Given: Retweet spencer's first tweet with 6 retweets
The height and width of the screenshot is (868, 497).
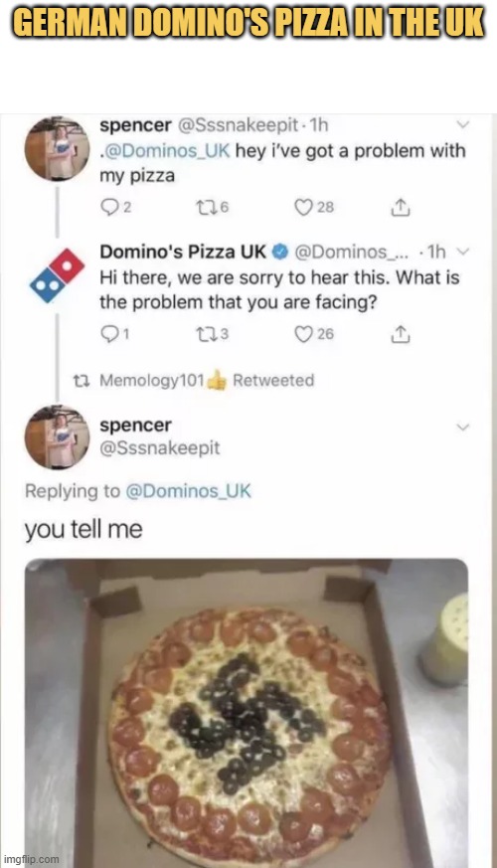Looking at the screenshot, I should coord(205,207).
